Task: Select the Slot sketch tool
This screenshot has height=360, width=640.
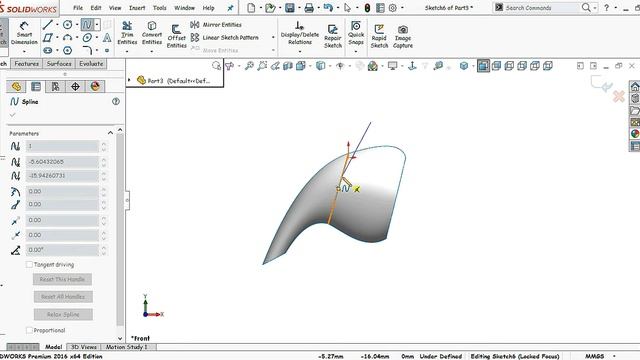Action: click(47, 51)
